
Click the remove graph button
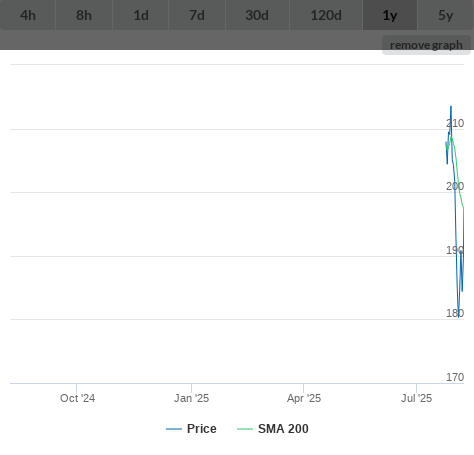point(426,45)
